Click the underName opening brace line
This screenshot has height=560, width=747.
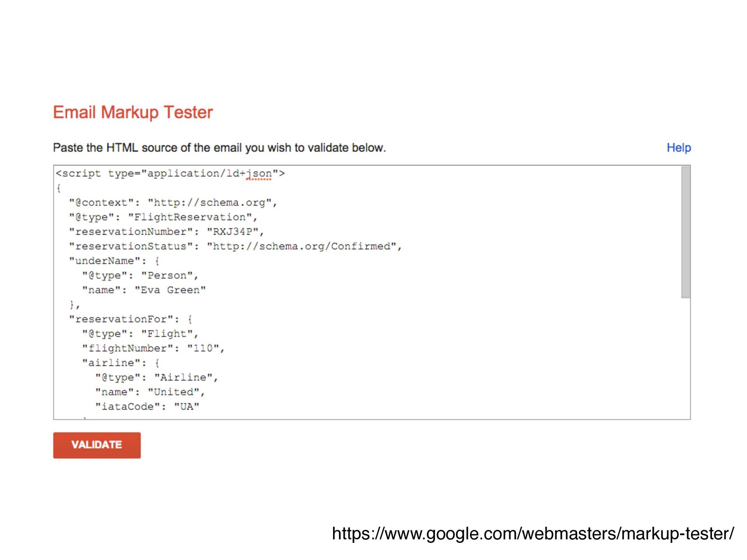[x=114, y=261]
